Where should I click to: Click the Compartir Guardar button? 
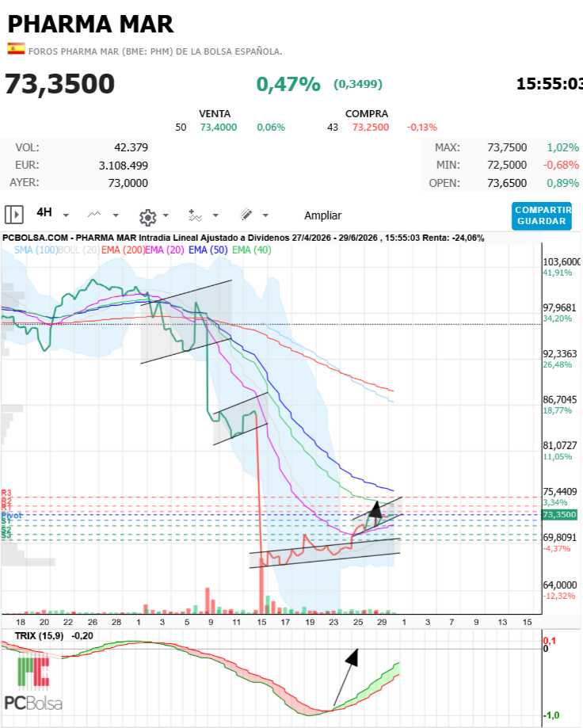click(x=542, y=216)
